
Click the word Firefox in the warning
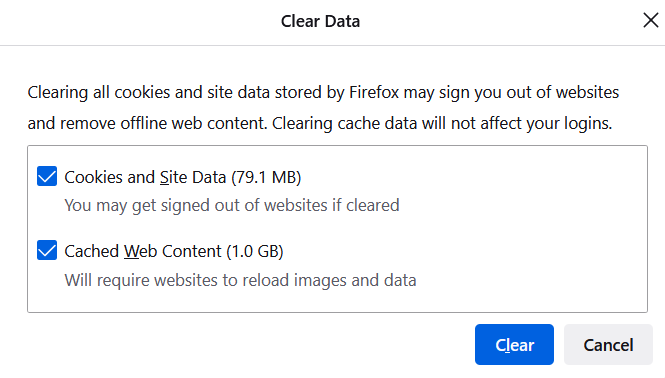(x=374, y=92)
